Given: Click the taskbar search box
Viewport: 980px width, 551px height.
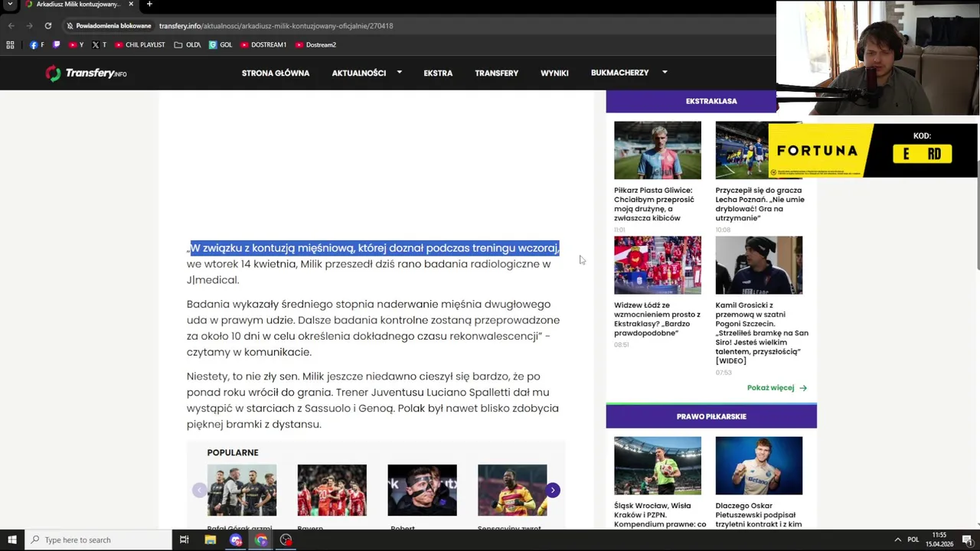Looking at the screenshot, I should tap(98, 540).
